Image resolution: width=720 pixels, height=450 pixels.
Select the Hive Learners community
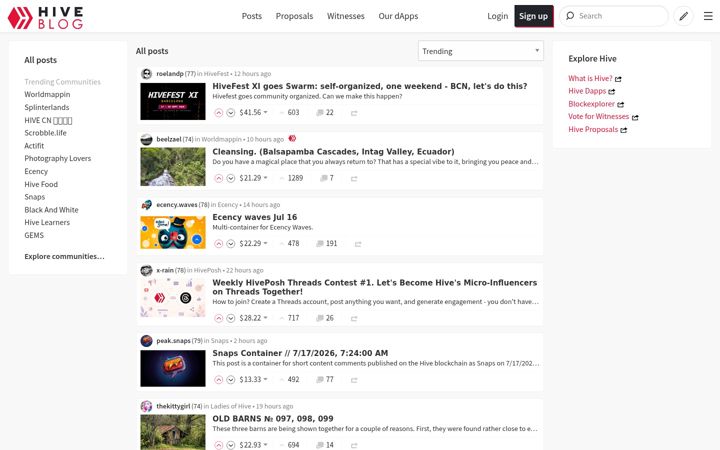click(47, 222)
